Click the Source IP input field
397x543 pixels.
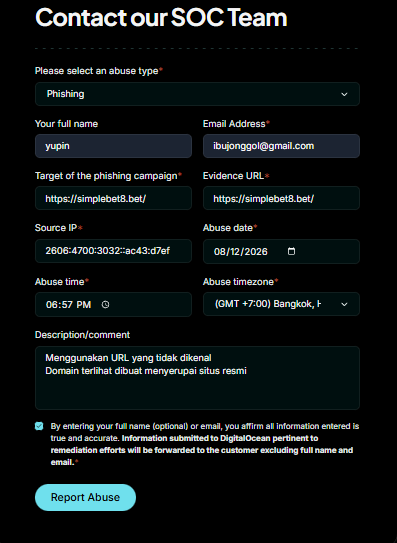coord(113,251)
